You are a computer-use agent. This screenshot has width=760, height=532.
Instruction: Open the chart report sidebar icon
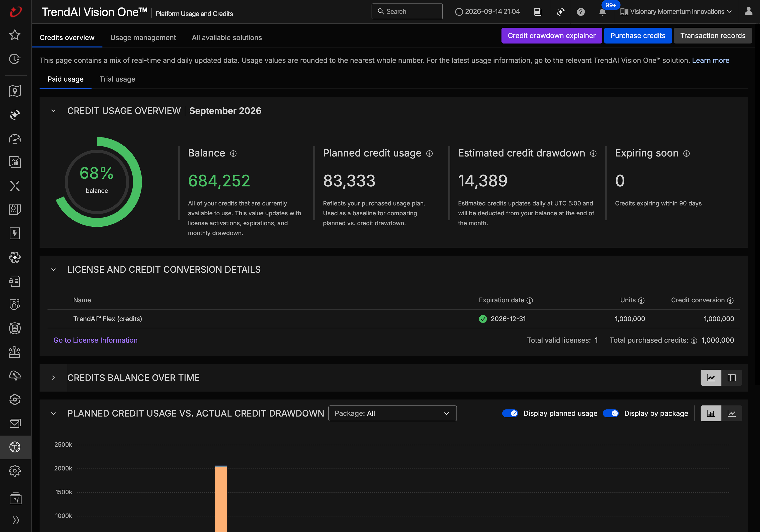pyautogui.click(x=15, y=162)
